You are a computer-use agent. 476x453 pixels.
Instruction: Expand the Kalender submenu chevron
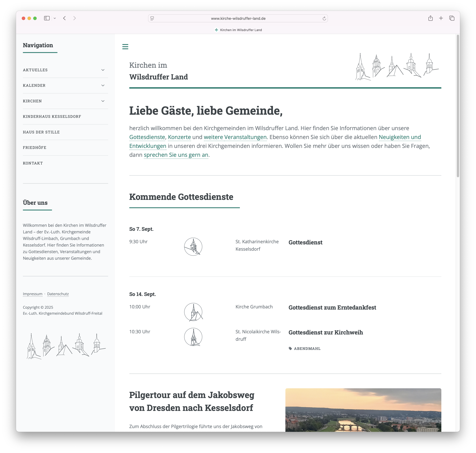[103, 85]
